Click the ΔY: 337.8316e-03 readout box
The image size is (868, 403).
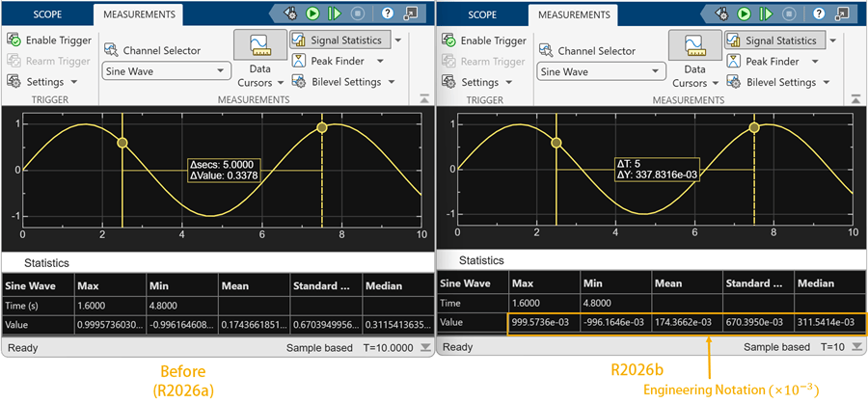coord(657,170)
